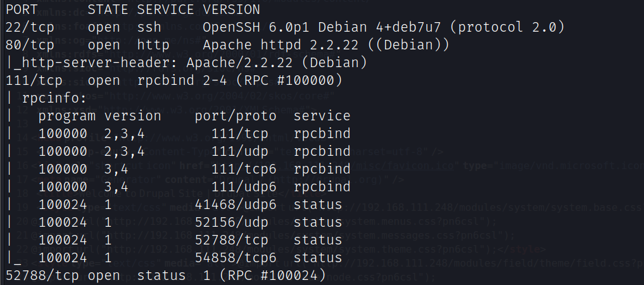
Task: Click the ssh service name
Action: [149, 27]
